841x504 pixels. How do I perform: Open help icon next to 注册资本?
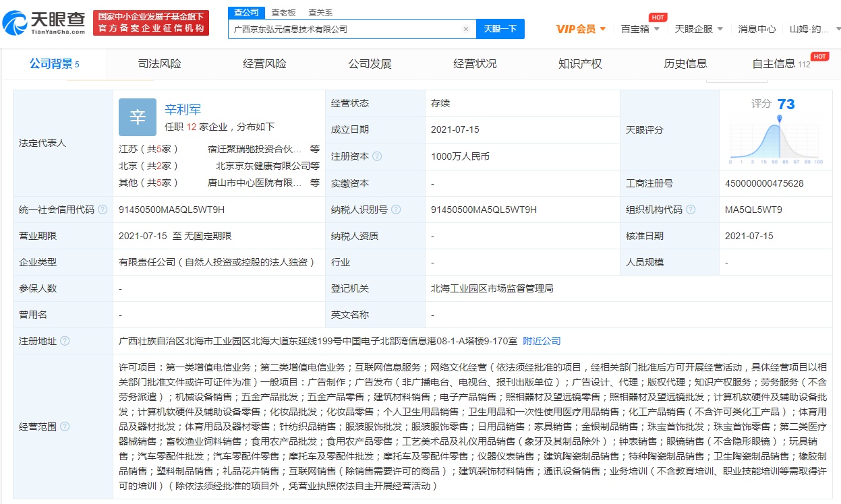click(377, 156)
